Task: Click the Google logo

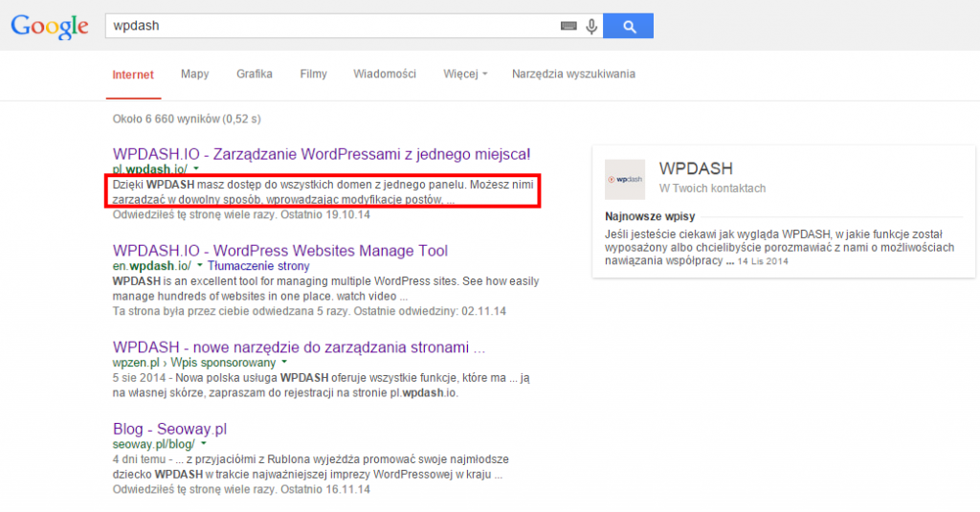Action: [x=49, y=27]
